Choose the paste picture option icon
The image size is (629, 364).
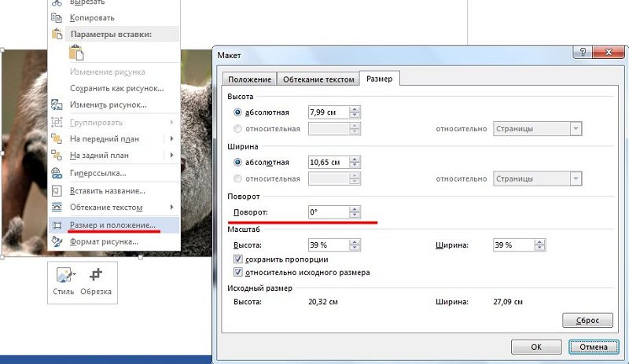[x=76, y=53]
